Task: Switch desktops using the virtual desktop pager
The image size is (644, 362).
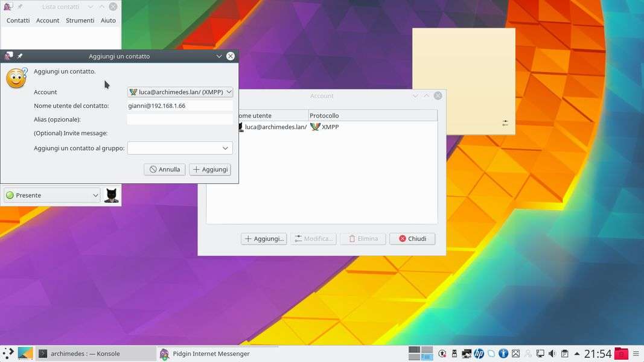Action: tap(421, 354)
